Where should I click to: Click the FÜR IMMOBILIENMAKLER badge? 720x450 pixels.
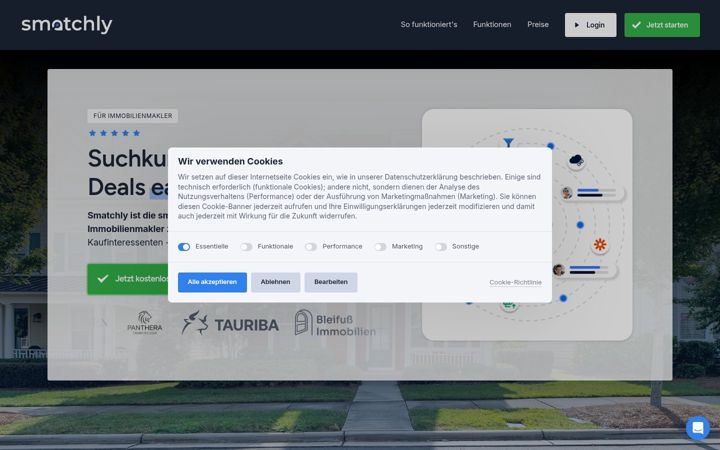coord(133,116)
